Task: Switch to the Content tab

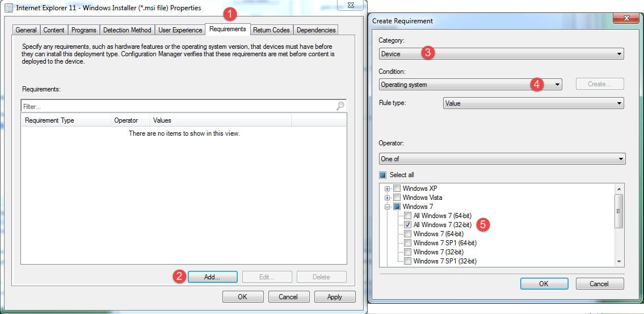Action: [x=54, y=30]
